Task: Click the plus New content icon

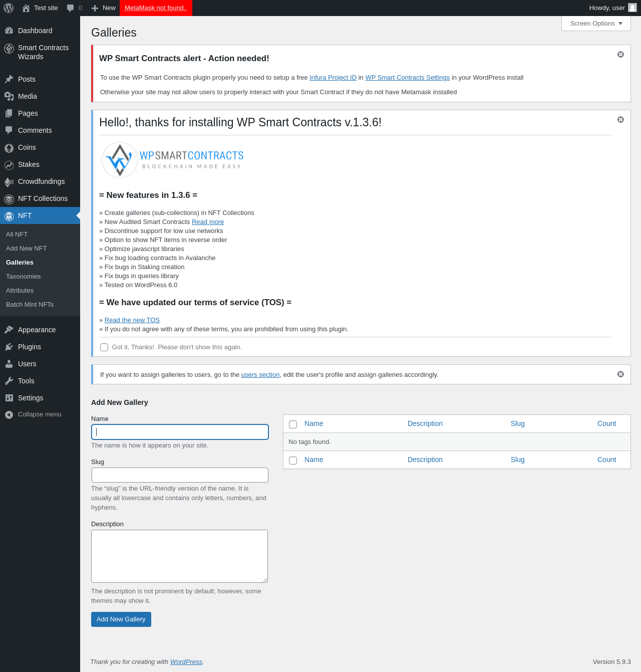Action: pyautogui.click(x=95, y=8)
